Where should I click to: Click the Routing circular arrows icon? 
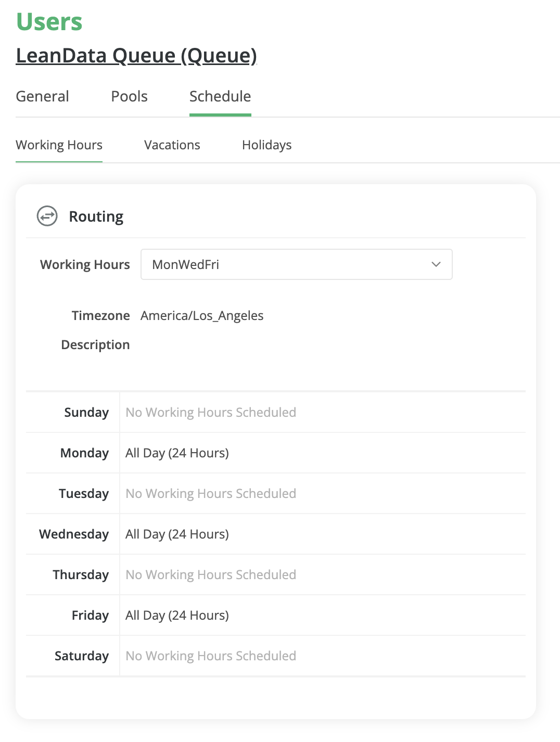coord(47,216)
